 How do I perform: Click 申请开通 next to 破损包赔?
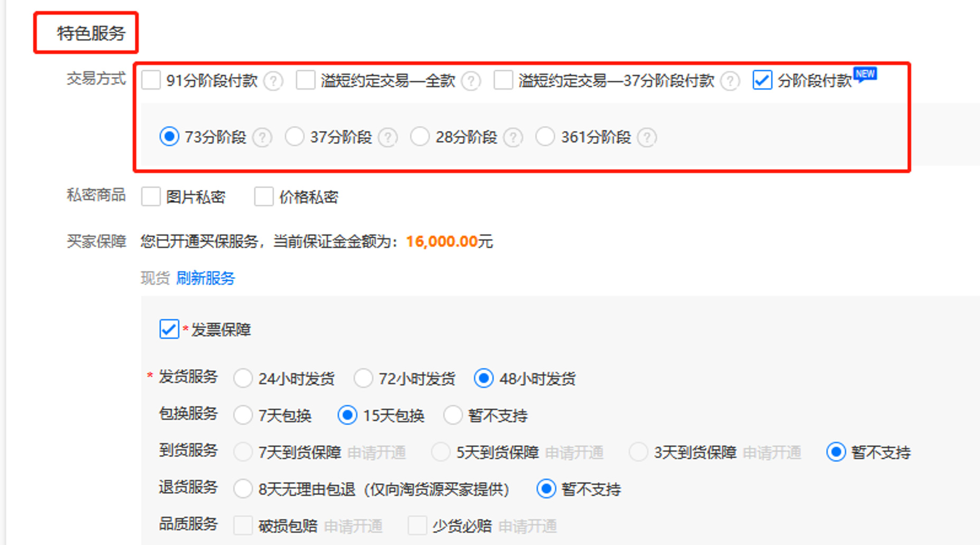point(353,525)
